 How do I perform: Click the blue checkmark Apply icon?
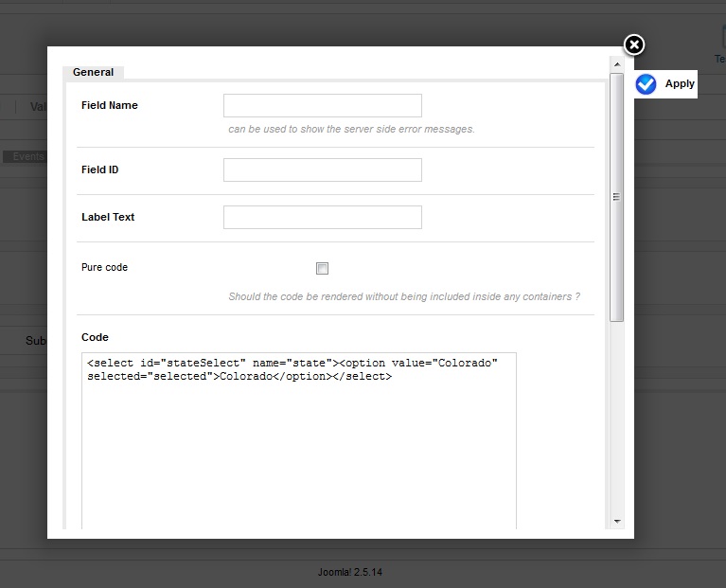click(x=646, y=84)
